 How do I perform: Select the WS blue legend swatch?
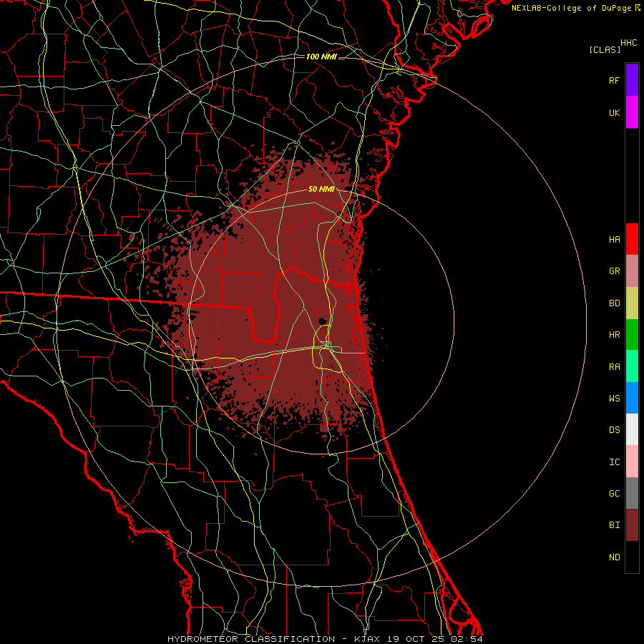[x=632, y=398]
